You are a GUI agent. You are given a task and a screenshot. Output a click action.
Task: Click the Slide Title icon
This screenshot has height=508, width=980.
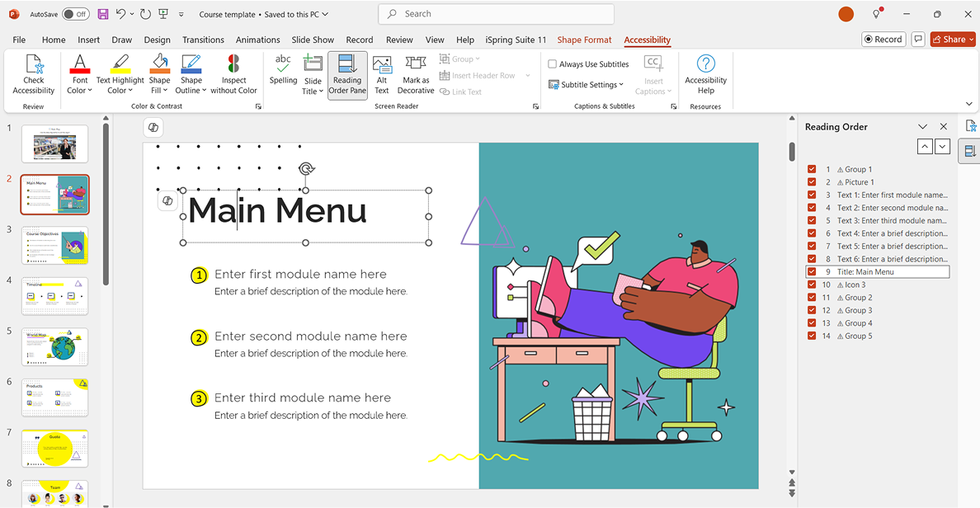pos(313,63)
